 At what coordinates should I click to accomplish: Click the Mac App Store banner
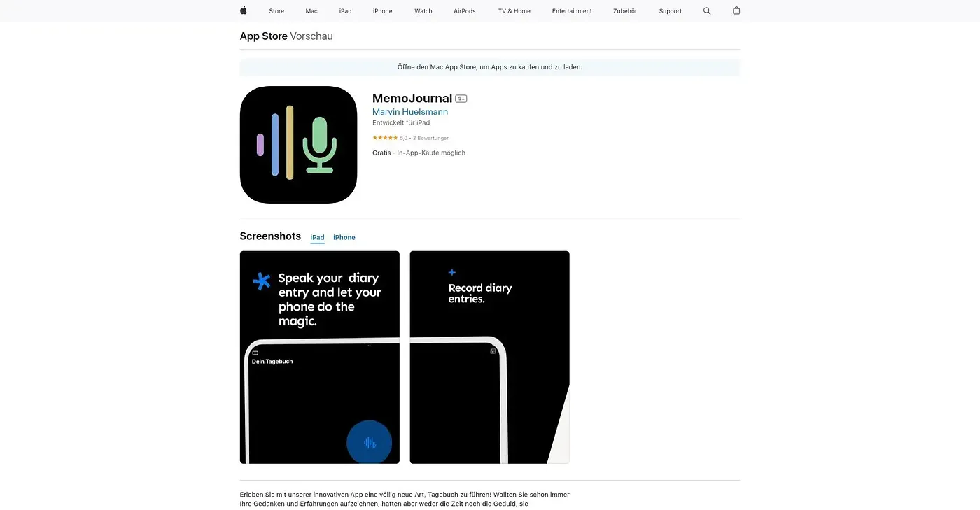point(490,67)
